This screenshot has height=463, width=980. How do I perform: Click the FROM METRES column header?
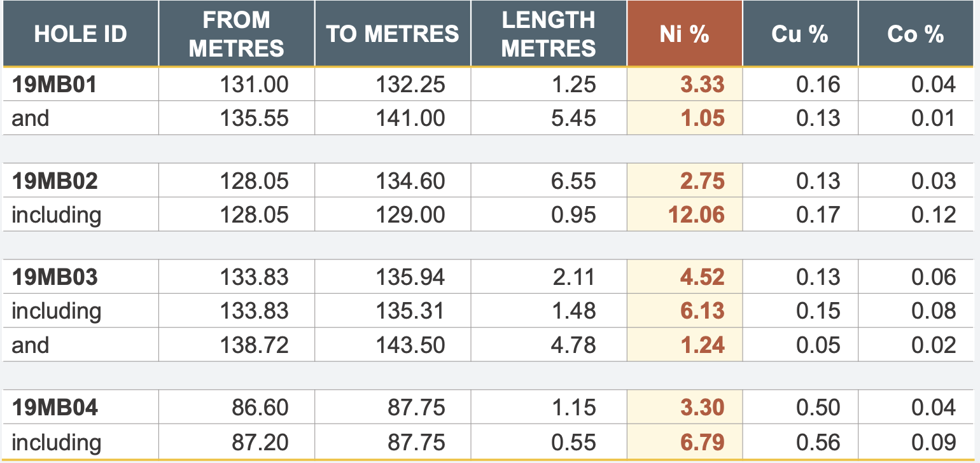click(x=236, y=34)
